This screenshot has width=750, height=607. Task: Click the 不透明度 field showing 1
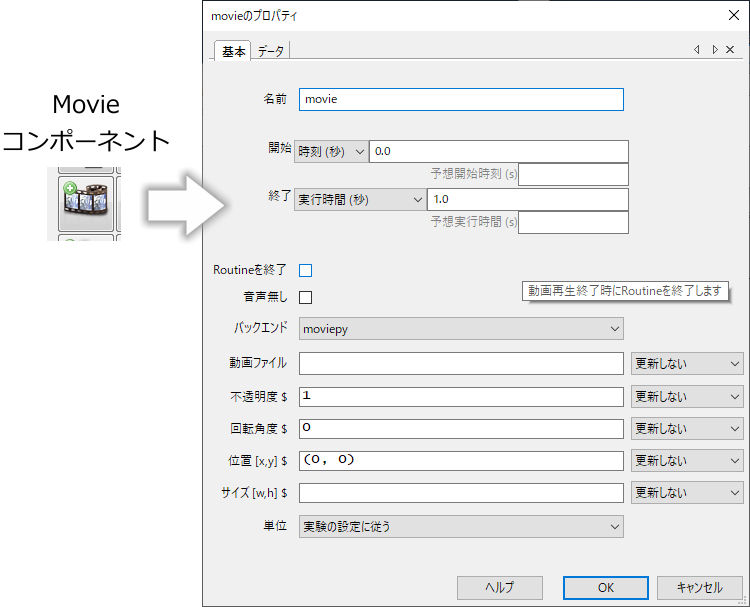[461, 397]
